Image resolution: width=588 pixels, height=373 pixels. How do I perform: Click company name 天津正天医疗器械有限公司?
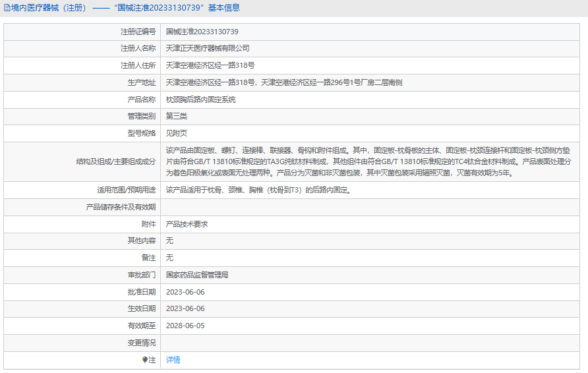(208, 48)
